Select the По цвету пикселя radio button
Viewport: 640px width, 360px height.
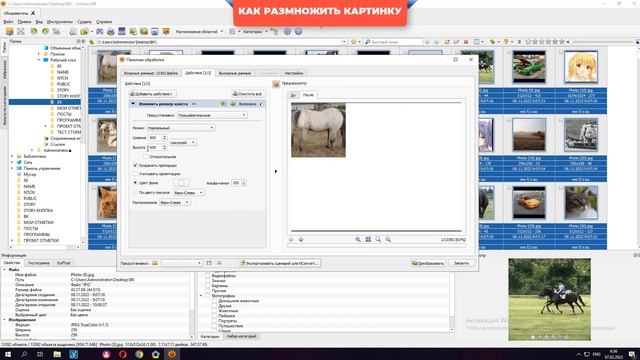pyautogui.click(x=136, y=192)
